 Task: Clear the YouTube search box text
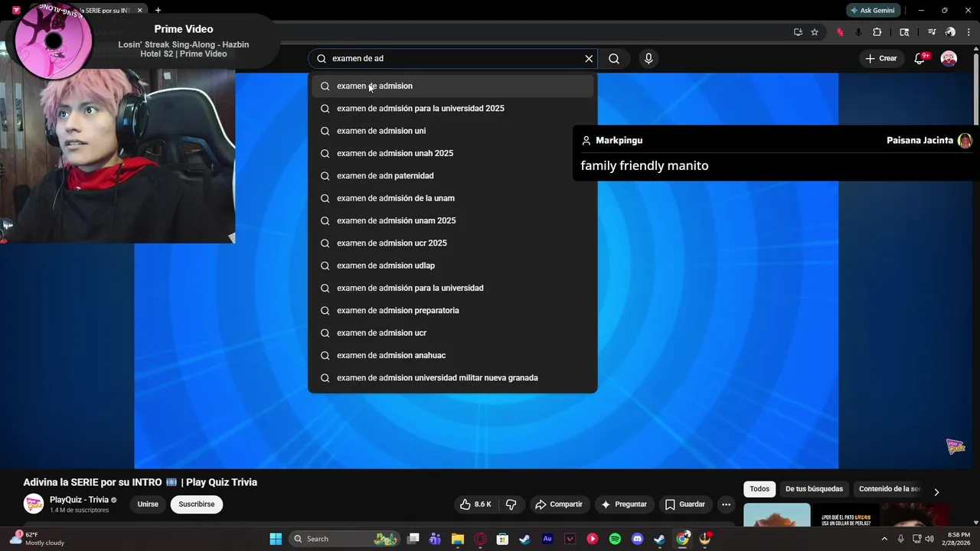(589, 59)
